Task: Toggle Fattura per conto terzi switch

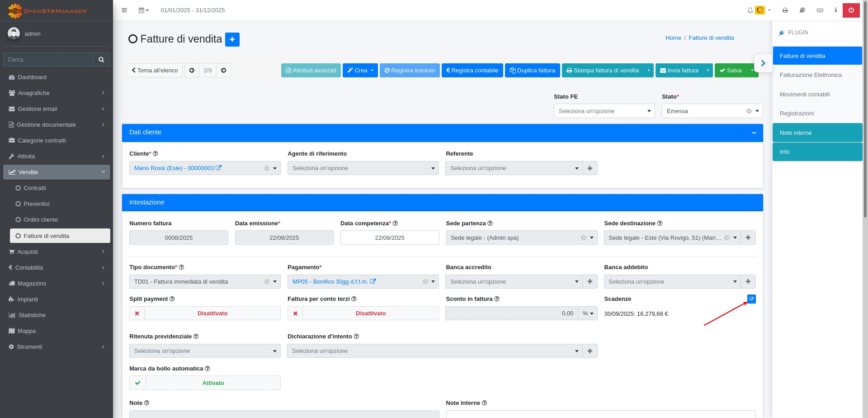Action: 363,313
